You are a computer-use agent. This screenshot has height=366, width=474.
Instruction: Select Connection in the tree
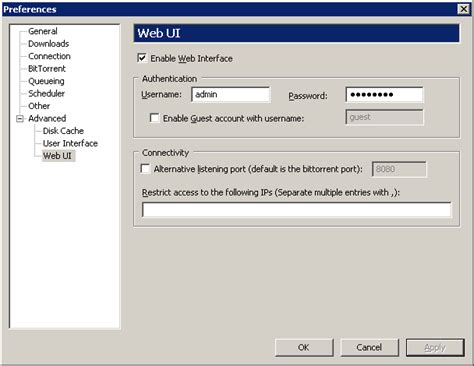tap(49, 56)
